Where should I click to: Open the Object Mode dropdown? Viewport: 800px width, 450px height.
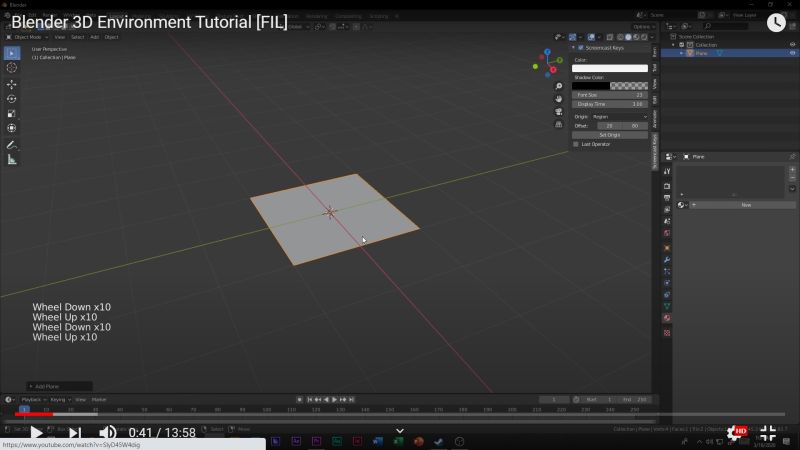coord(27,37)
